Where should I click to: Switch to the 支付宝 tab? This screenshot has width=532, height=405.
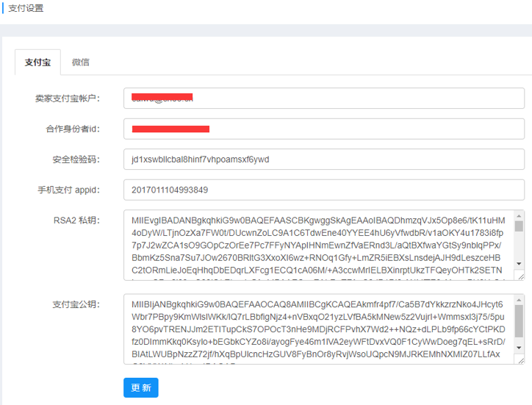tap(37, 62)
